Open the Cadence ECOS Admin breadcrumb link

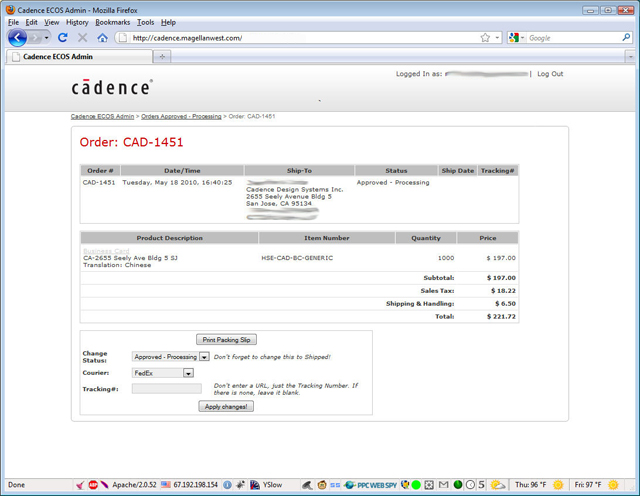[102, 116]
